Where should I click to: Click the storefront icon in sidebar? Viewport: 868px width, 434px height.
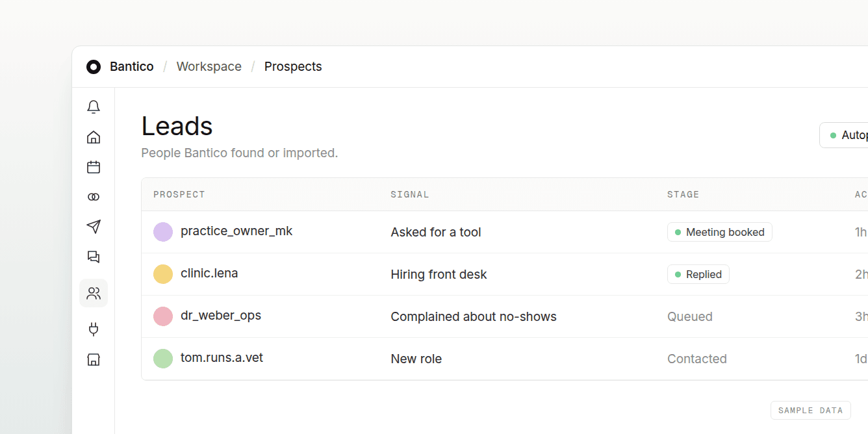(94, 359)
